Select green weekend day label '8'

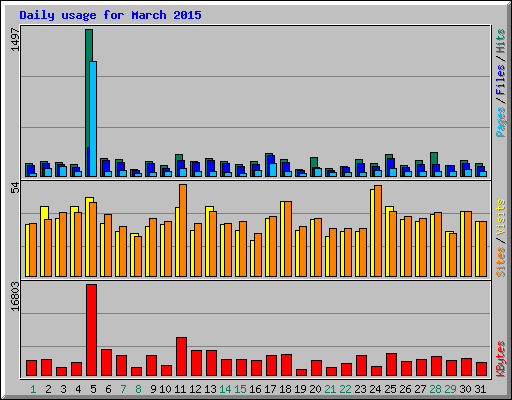pos(138,389)
